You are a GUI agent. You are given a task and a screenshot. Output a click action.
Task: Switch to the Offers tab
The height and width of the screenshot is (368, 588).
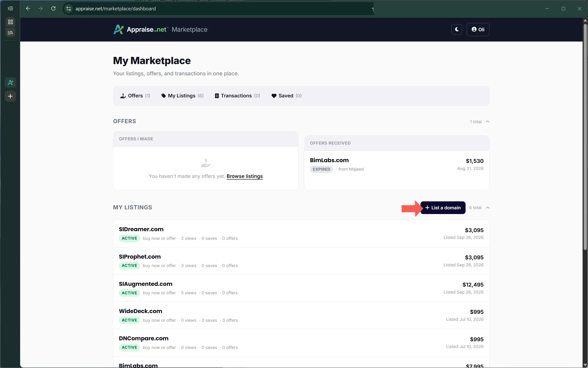tap(135, 96)
